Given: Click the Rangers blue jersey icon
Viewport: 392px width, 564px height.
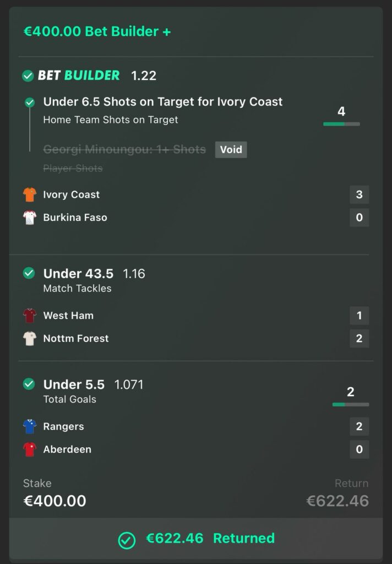Looking at the screenshot, I should (x=30, y=426).
